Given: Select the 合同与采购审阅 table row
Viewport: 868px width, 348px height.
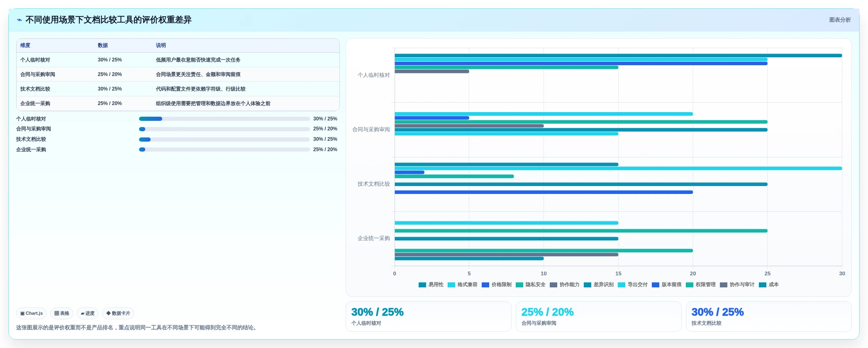Looking at the screenshot, I should 178,74.
